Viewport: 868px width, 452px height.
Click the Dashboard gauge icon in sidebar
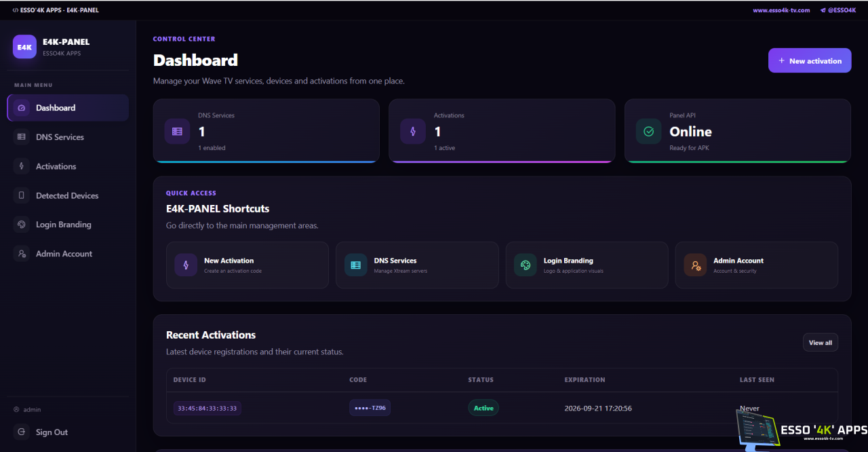click(22, 108)
